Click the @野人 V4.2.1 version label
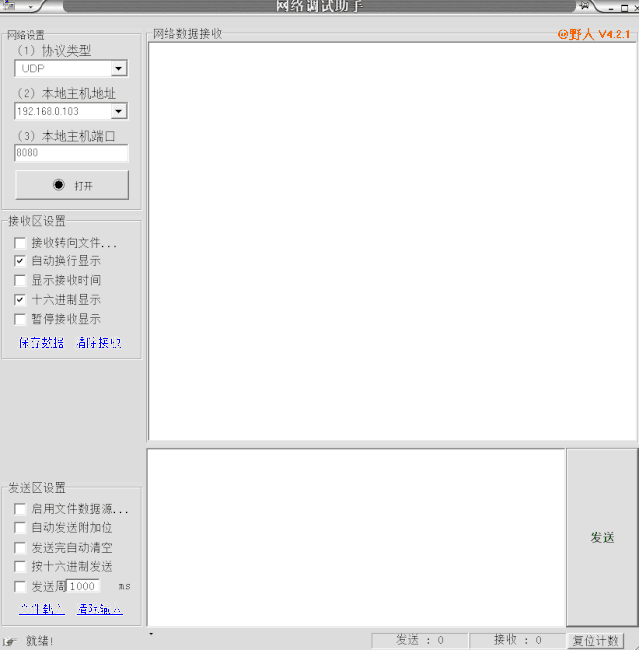The height and width of the screenshot is (650, 639). [594, 34]
